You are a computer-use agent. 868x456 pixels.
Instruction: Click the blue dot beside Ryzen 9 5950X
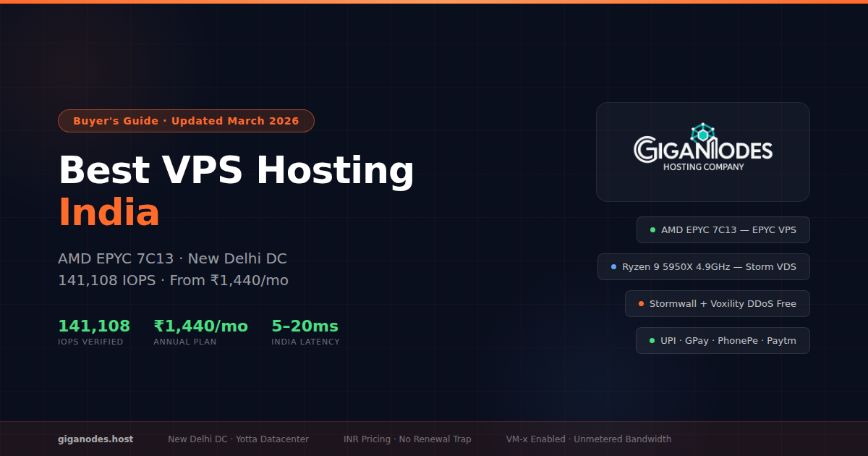click(613, 267)
